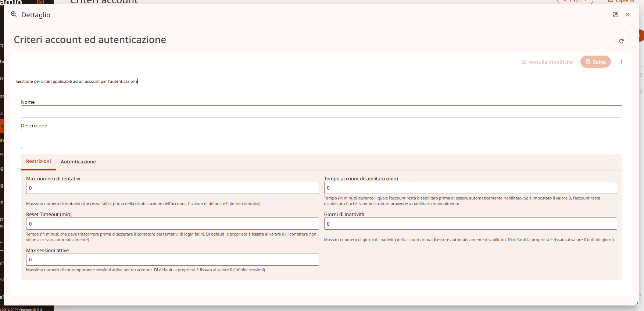Click the Tempo account disabilitato input

pyautogui.click(x=470, y=188)
